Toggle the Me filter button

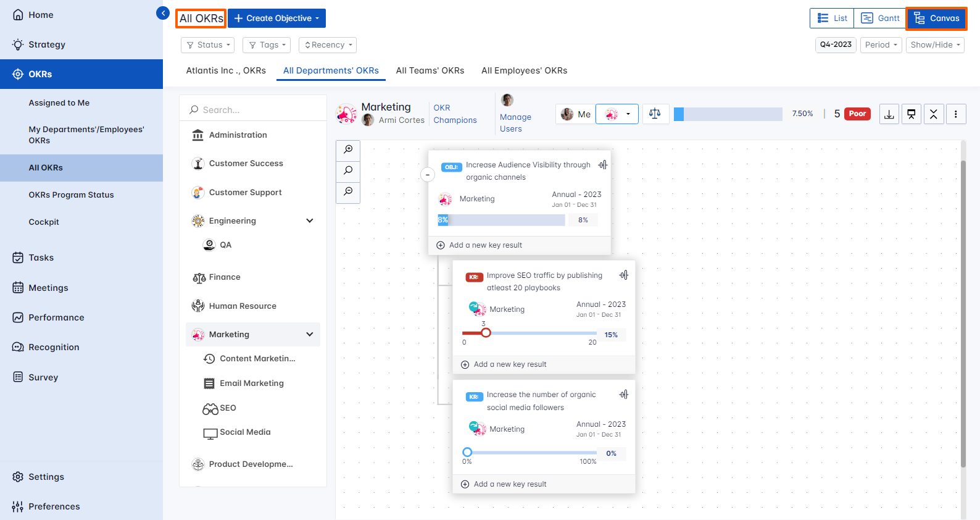[x=576, y=114]
